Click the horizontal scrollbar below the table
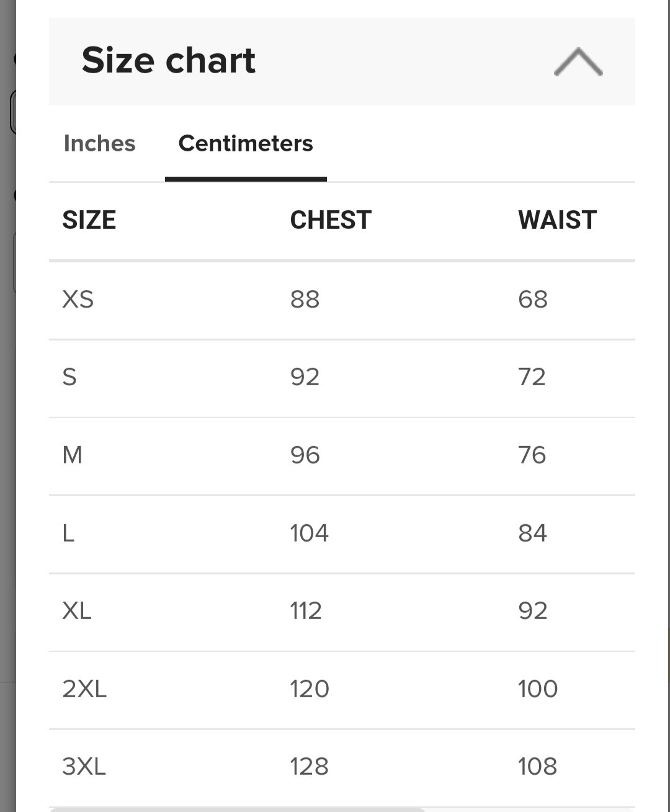This screenshot has width=670, height=812. (x=237, y=810)
